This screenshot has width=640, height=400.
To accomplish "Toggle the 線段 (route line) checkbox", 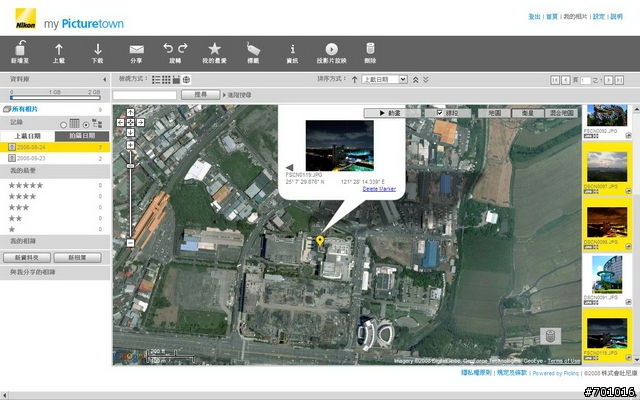I will click(440, 113).
